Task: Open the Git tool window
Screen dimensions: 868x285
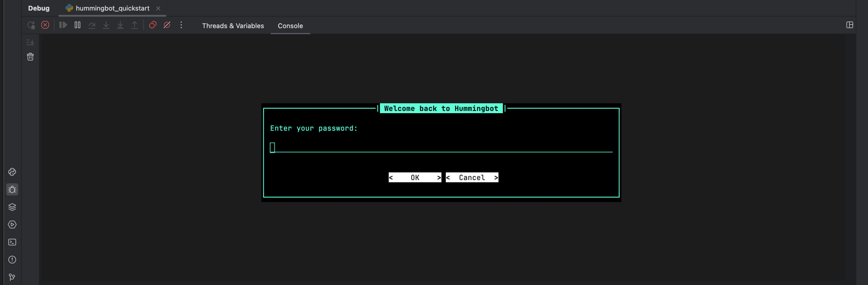Action: [12, 277]
